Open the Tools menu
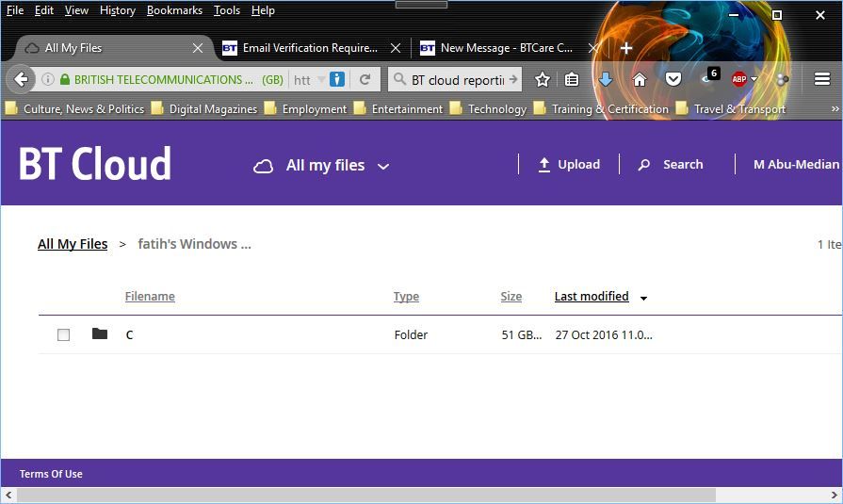Image resolution: width=843 pixels, height=504 pixels. [227, 10]
